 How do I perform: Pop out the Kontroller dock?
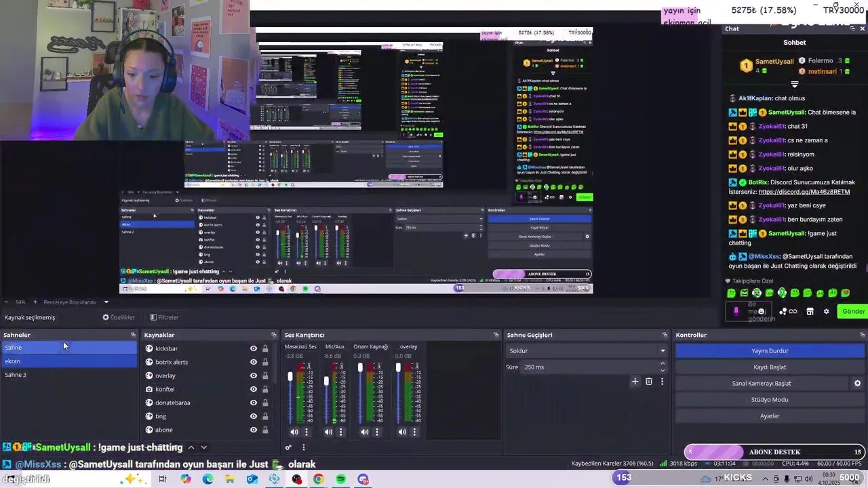(x=863, y=335)
